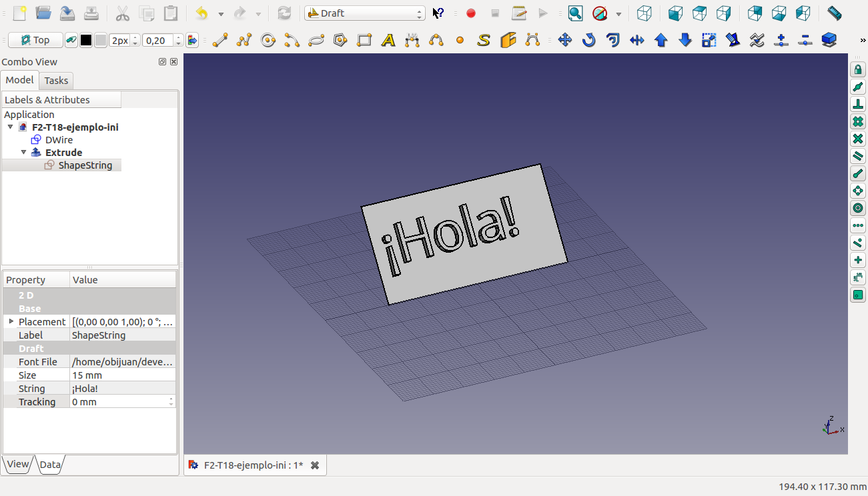Switch to the Tasks tab

tap(56, 81)
